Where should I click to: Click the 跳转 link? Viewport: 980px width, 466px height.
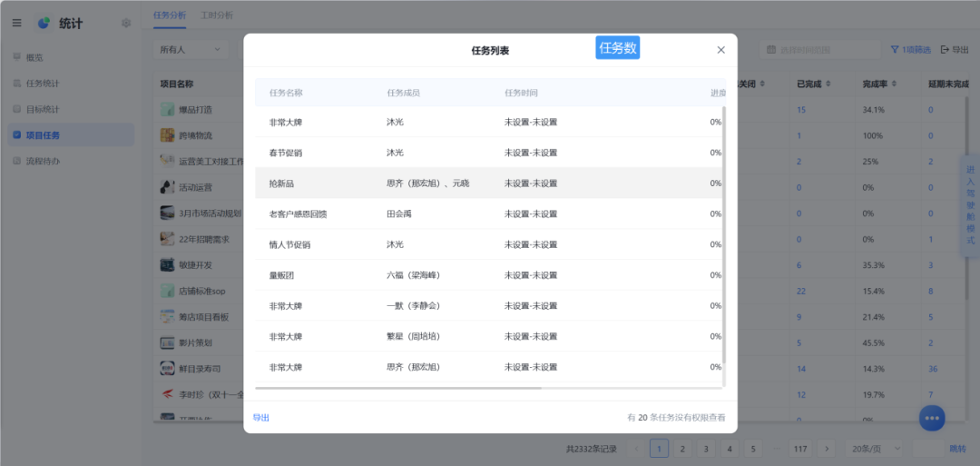tap(957, 448)
